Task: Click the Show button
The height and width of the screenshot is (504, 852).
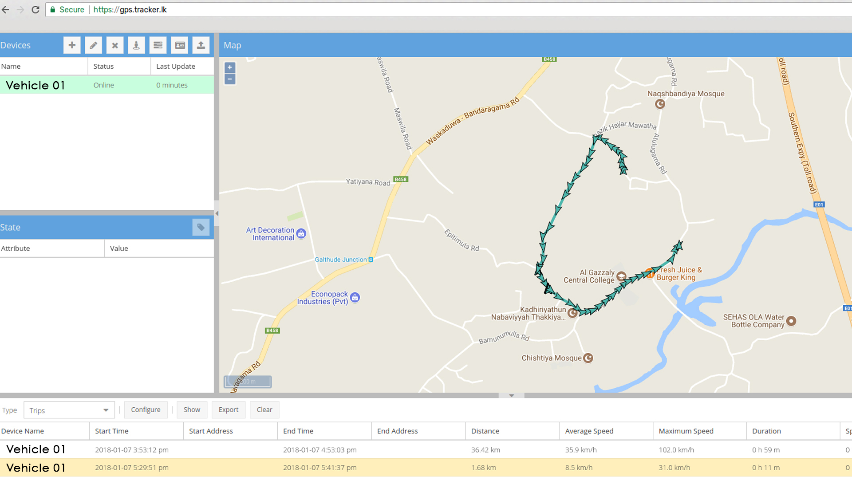Action: (x=192, y=409)
